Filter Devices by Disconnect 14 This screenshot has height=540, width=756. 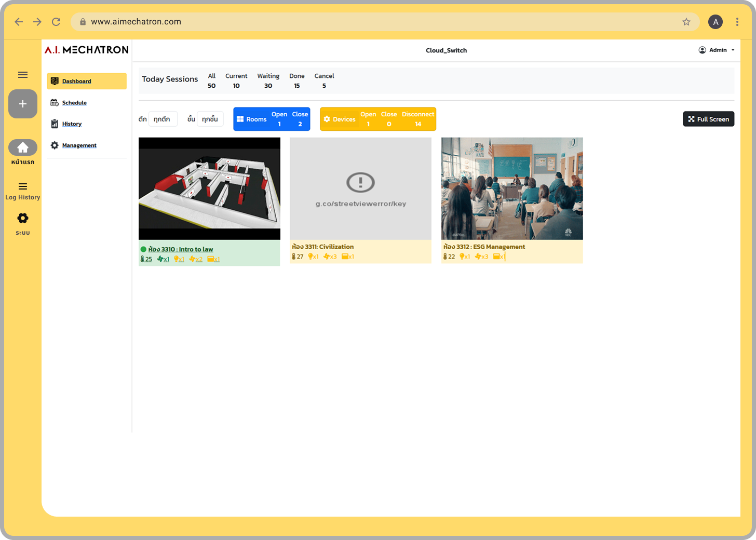pos(418,119)
